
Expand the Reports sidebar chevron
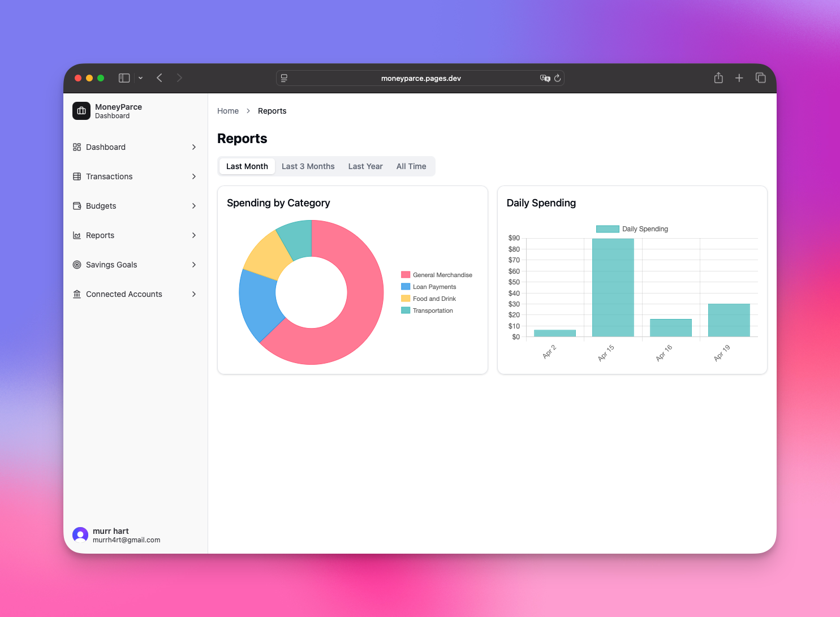click(x=194, y=235)
